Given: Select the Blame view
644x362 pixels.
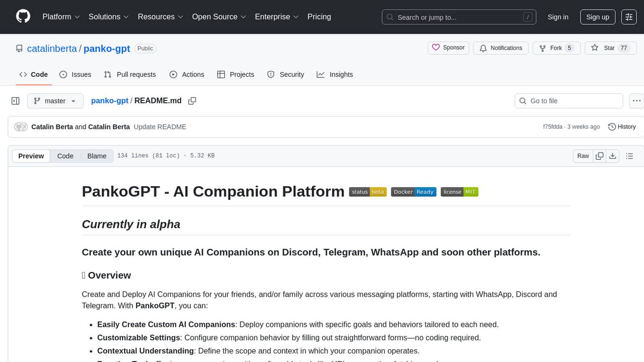Looking at the screenshot, I should [x=97, y=156].
